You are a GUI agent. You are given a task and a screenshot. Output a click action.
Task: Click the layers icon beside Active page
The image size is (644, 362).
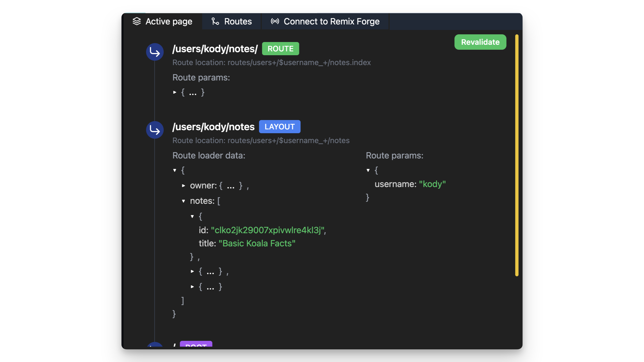(137, 21)
